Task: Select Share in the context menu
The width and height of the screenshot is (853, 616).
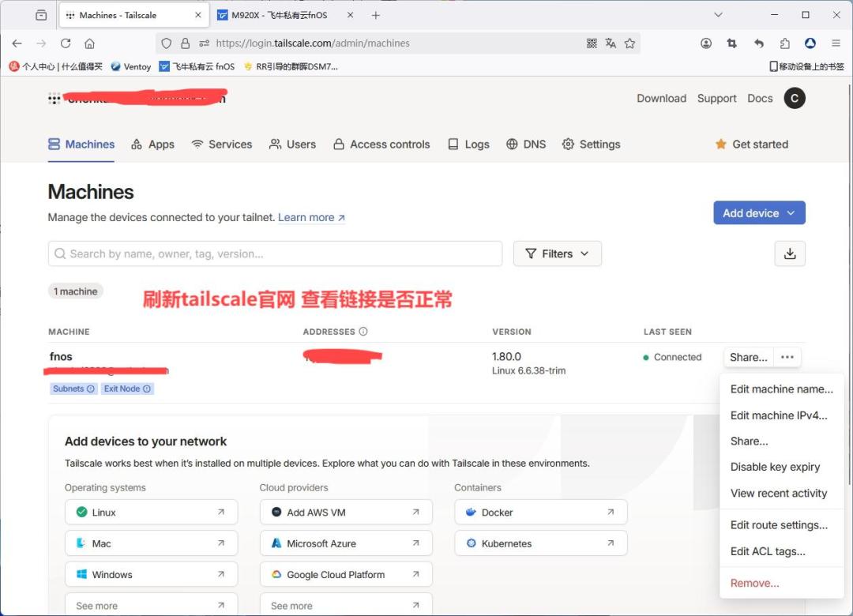Action: (x=781, y=441)
